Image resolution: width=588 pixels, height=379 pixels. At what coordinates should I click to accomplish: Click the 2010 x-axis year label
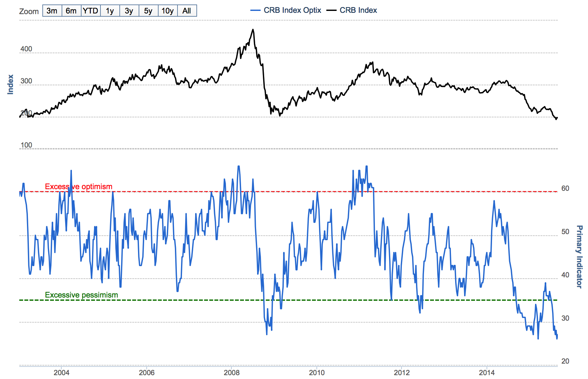[x=317, y=373]
